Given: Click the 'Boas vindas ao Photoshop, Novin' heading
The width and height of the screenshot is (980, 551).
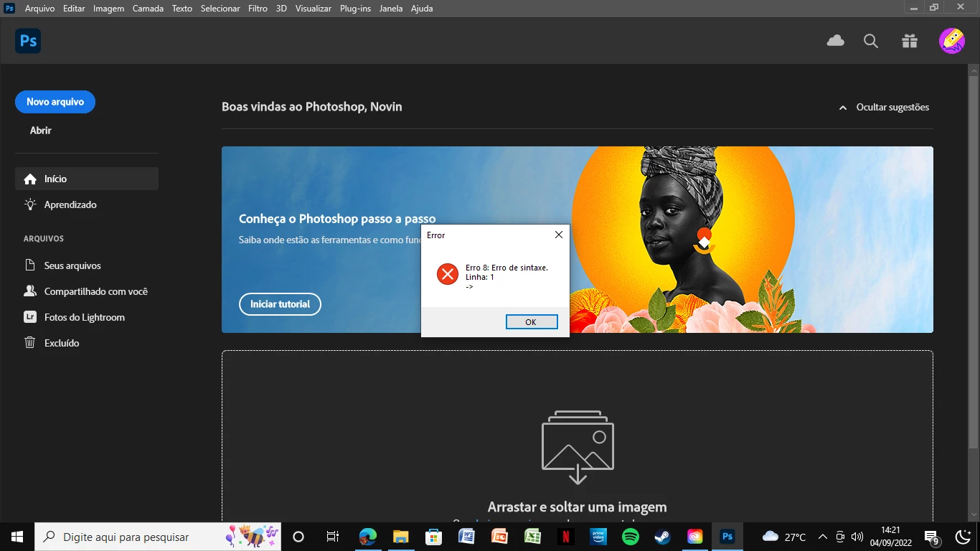Looking at the screenshot, I should [x=312, y=107].
